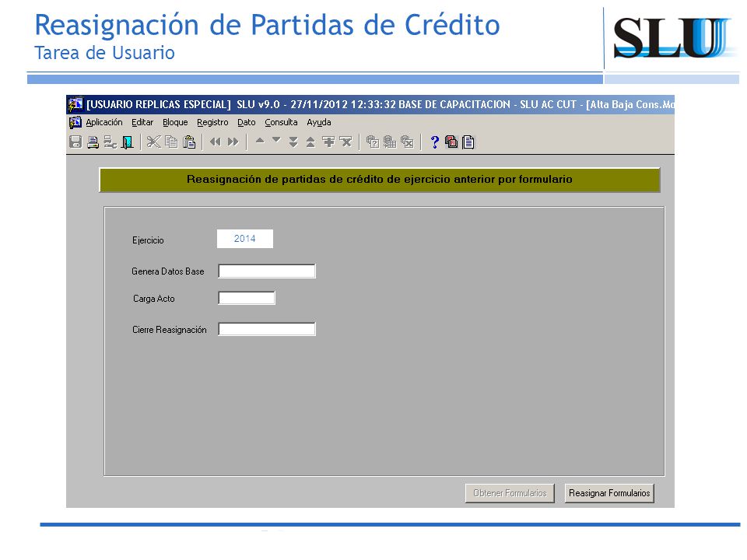The height and width of the screenshot is (560, 747).
Task: Click the print setup icon beside Print
Action: tap(110, 142)
